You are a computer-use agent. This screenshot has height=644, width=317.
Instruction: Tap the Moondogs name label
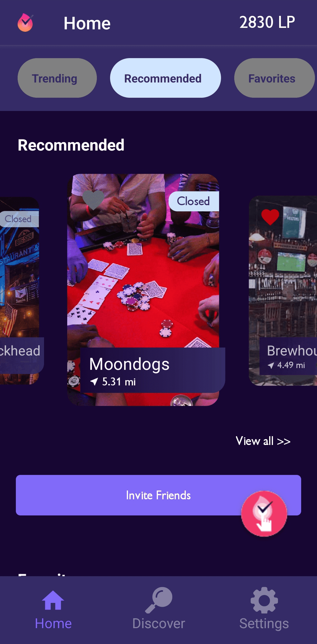tap(129, 364)
